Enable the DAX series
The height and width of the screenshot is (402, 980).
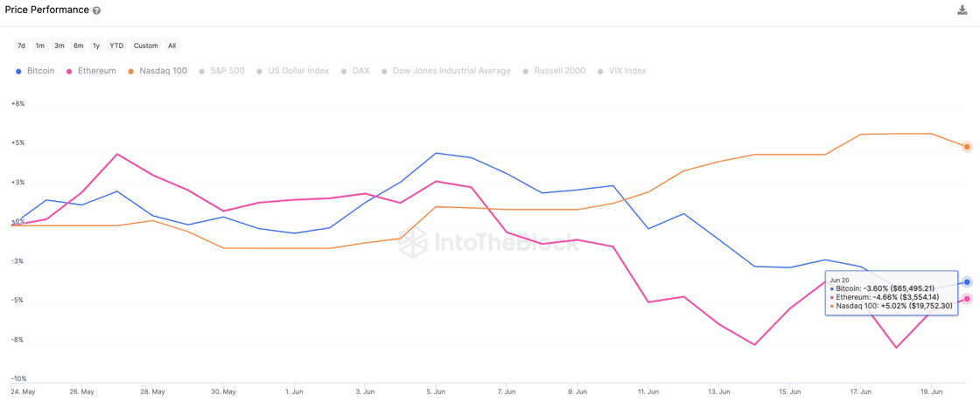pos(355,71)
